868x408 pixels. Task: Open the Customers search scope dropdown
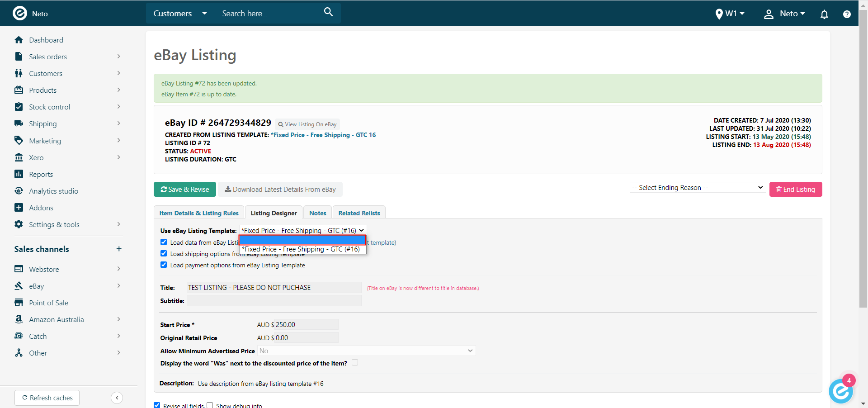(180, 14)
